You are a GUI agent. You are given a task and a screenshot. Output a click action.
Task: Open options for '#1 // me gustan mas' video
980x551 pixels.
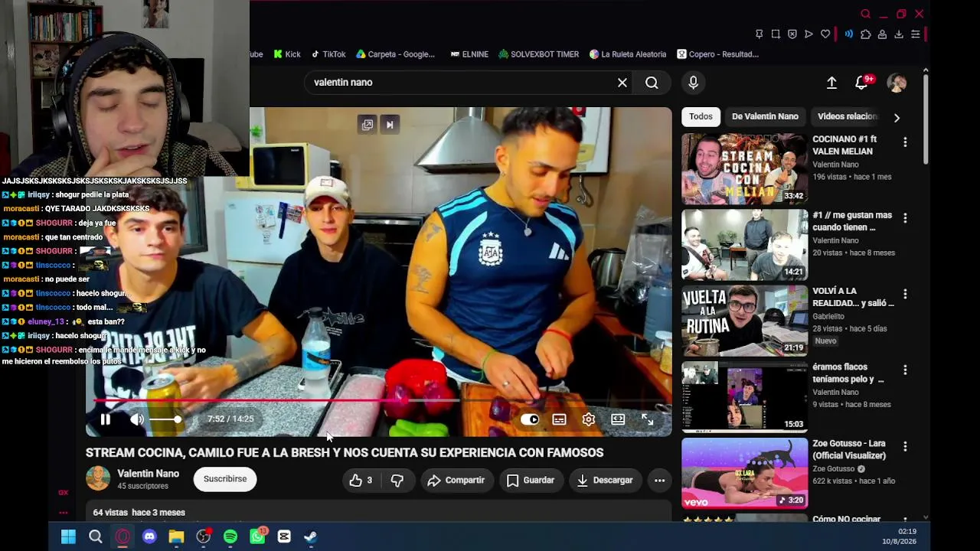pyautogui.click(x=905, y=218)
